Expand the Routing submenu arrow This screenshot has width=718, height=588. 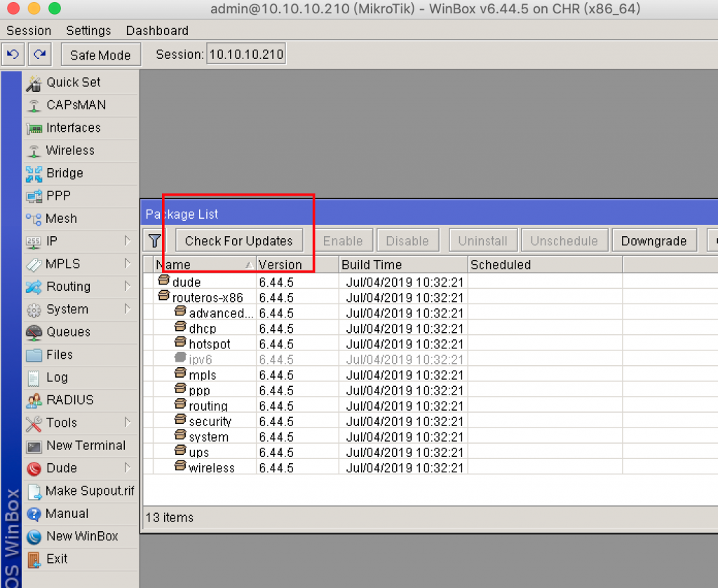[128, 287]
